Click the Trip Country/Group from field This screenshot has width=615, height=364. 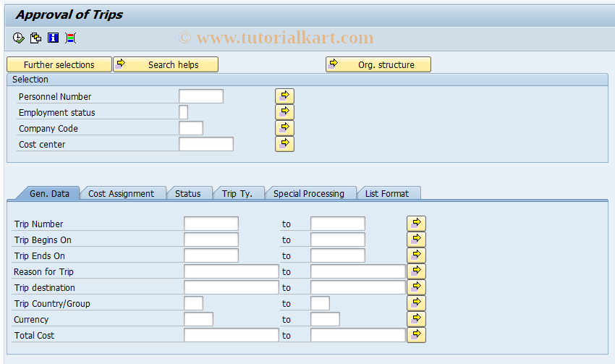194,303
